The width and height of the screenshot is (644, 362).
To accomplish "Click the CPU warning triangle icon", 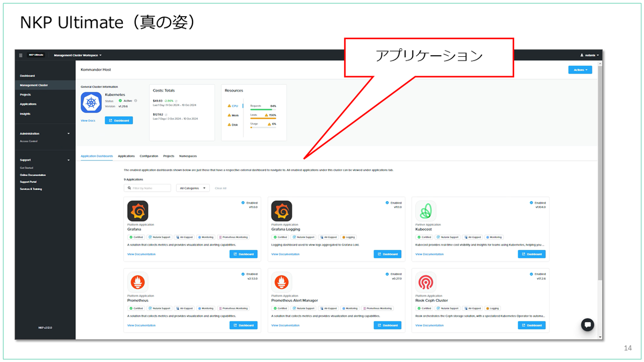I will [x=229, y=106].
